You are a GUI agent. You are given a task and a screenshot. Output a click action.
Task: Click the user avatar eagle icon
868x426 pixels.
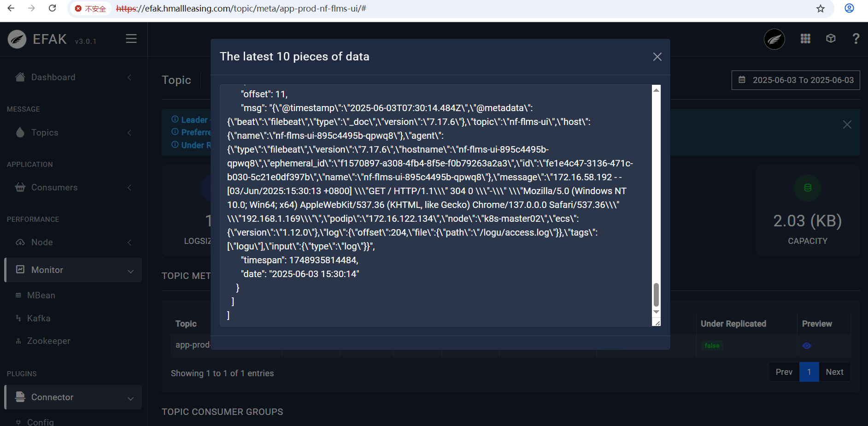[x=774, y=39]
